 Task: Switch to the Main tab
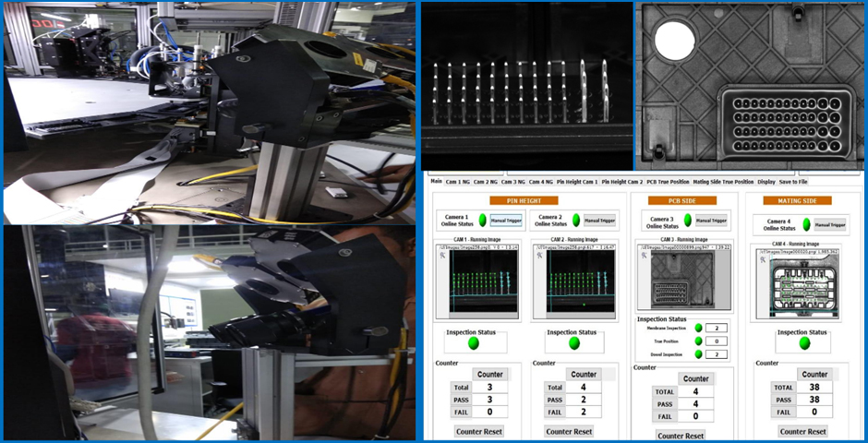pyautogui.click(x=436, y=182)
